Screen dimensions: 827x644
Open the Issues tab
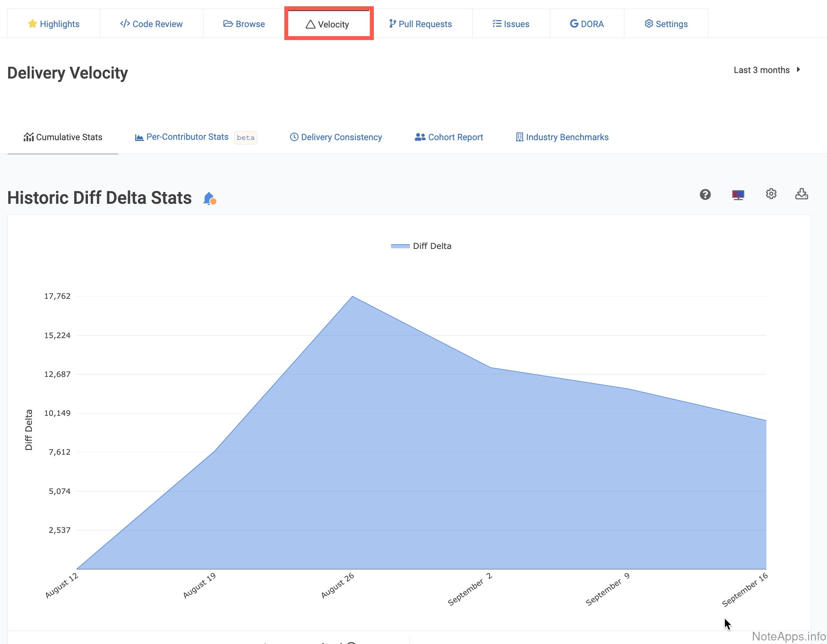(511, 24)
